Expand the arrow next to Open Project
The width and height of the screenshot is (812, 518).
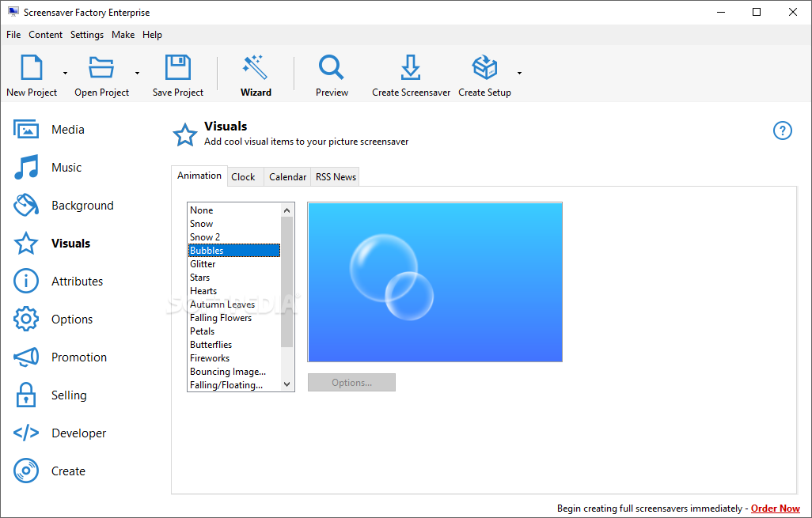pos(137,73)
